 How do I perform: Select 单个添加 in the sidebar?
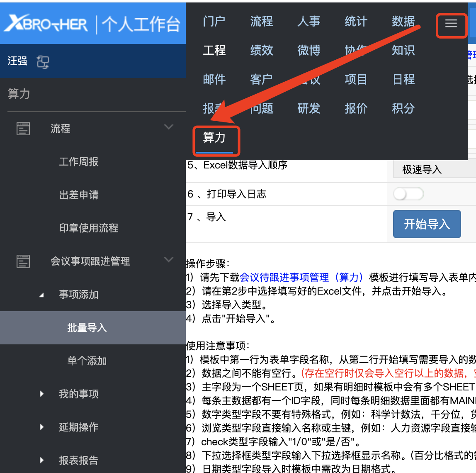(87, 361)
